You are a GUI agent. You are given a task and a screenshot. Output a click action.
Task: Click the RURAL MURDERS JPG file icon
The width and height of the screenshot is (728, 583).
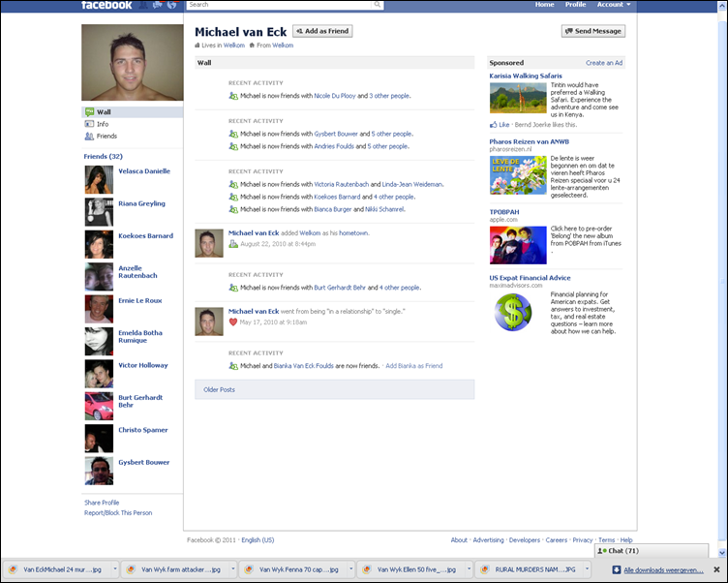tap(485, 569)
